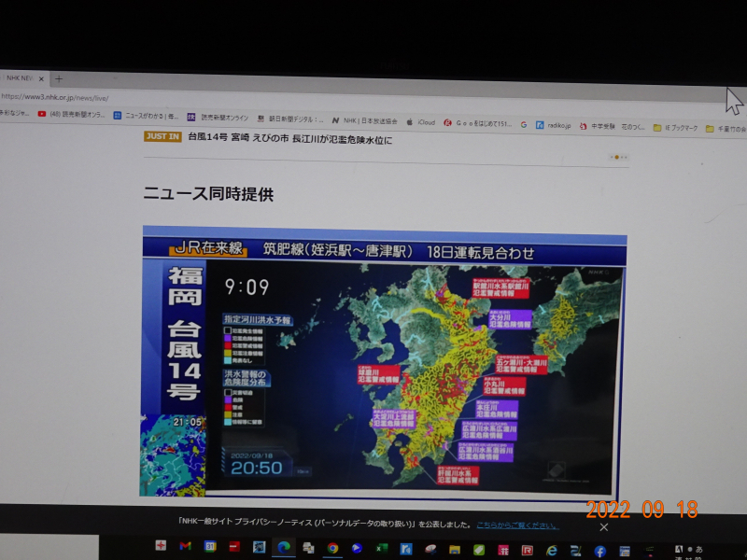Open the pink kanji taskbar icon
The height and width of the screenshot is (560, 747).
click(503, 551)
